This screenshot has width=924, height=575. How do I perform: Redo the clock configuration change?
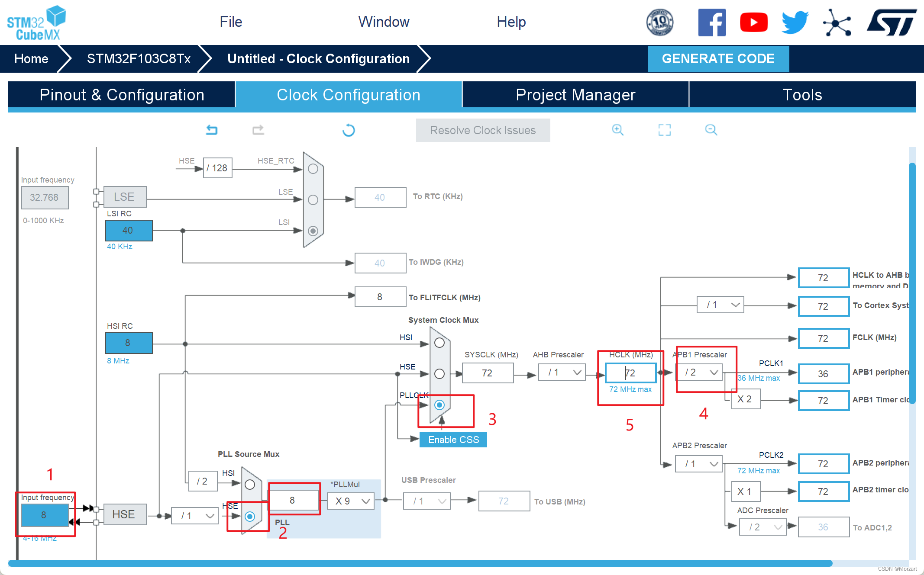[x=258, y=130]
